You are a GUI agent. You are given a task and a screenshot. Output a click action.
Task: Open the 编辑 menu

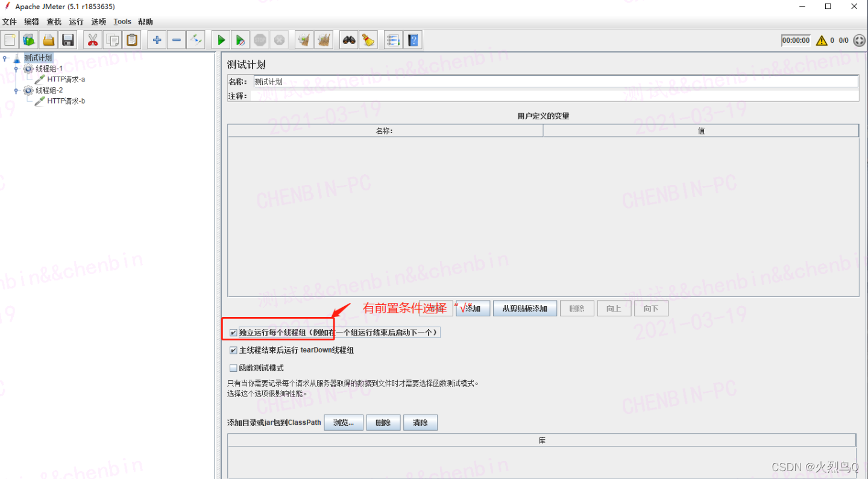click(31, 22)
